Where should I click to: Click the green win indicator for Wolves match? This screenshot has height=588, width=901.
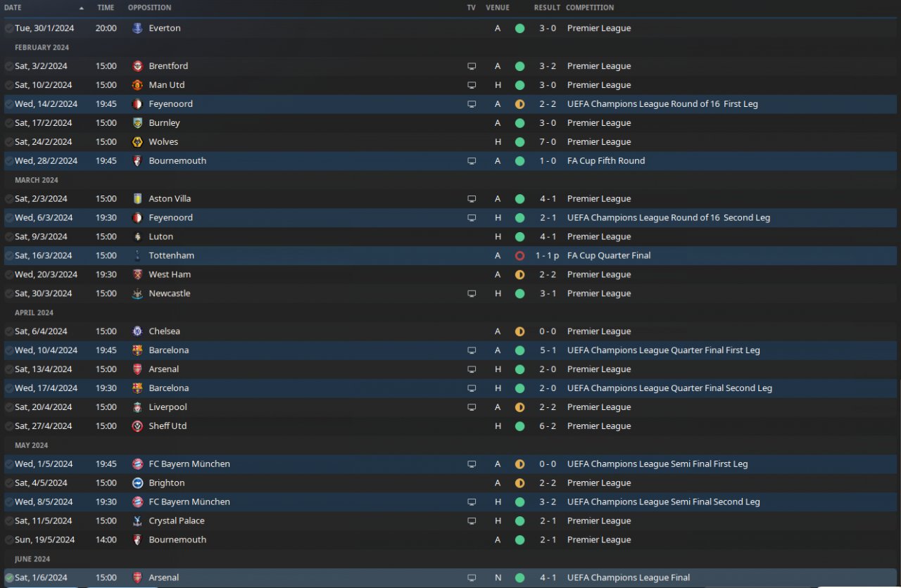[x=519, y=142]
